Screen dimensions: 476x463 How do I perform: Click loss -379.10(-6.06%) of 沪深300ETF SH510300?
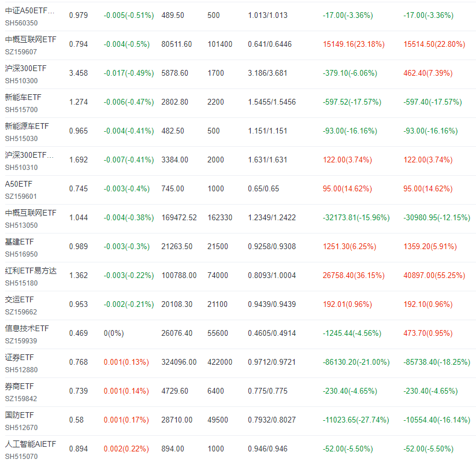pos(349,73)
